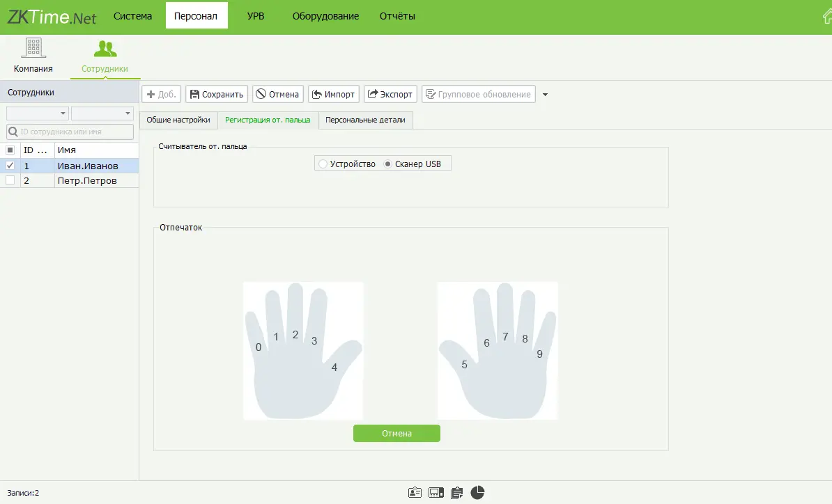Open the Компания section icon
Viewport: 832px width, 504px height.
pyautogui.click(x=33, y=49)
